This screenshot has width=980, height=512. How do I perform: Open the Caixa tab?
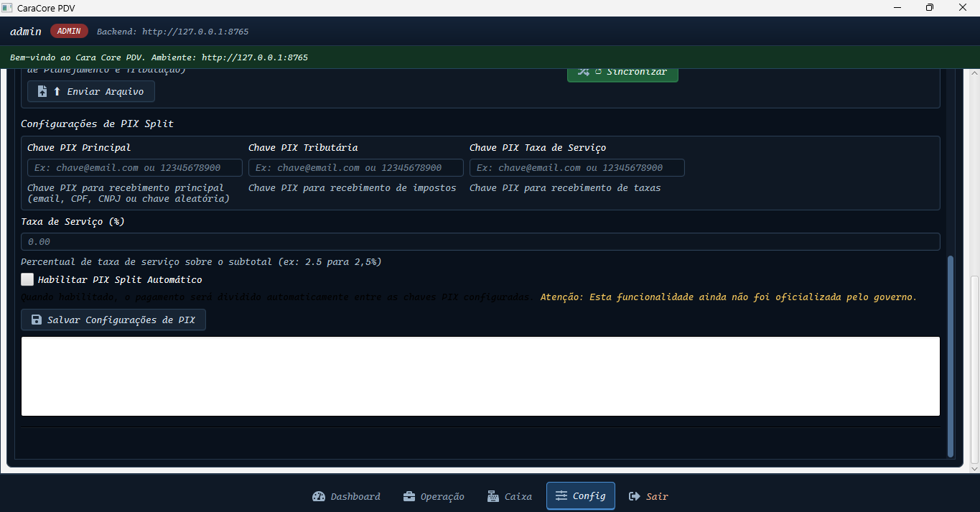point(509,496)
